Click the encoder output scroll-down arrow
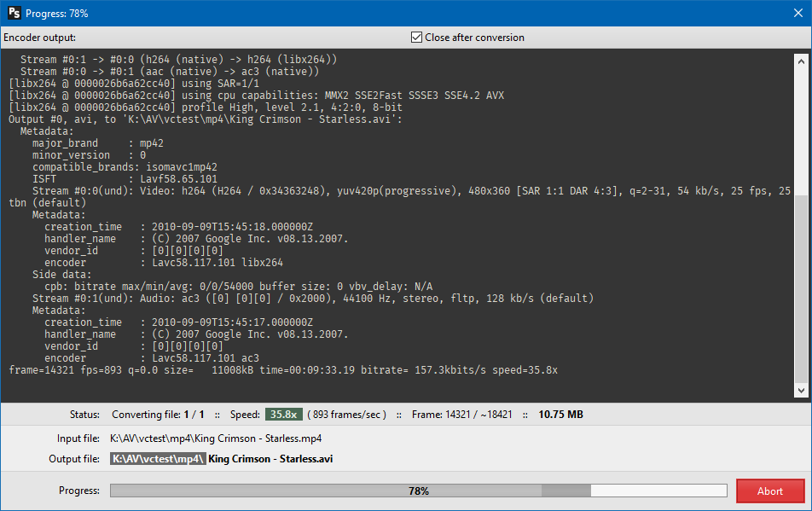Image resolution: width=812 pixels, height=511 pixels. point(801,391)
